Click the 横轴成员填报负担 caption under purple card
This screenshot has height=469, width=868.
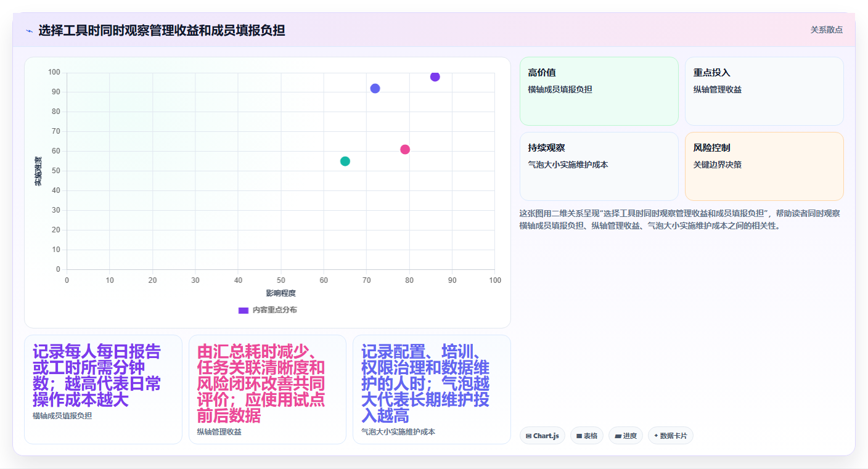tap(62, 416)
